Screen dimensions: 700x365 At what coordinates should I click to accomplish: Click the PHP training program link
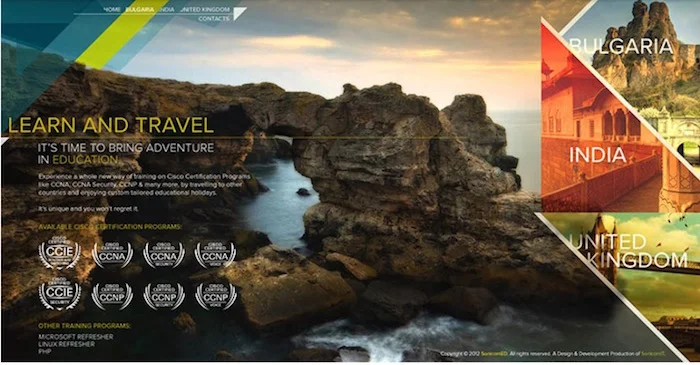pyautogui.click(x=45, y=351)
